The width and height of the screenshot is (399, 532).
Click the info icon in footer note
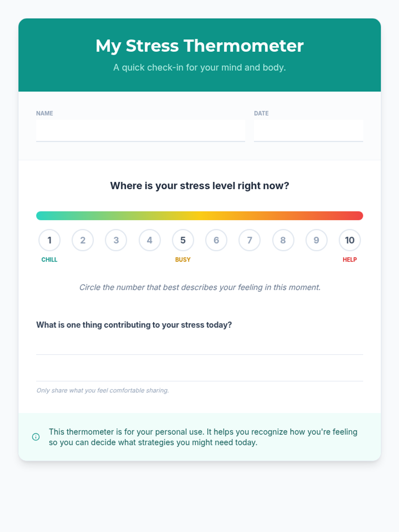36,437
